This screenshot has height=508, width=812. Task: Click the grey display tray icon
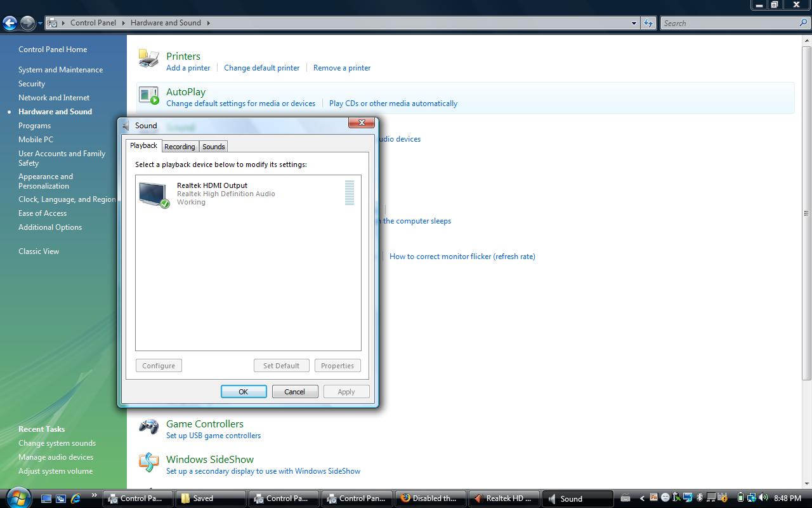tap(711, 497)
